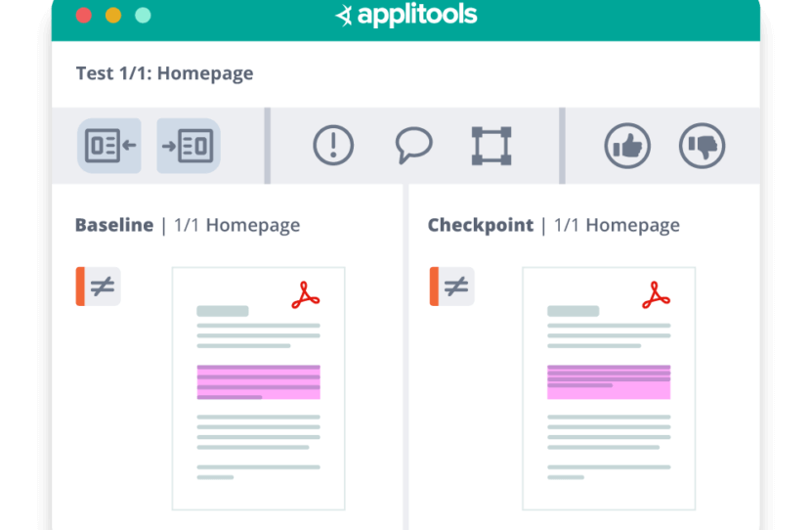This screenshot has height=530, width=812.
Task: Click the "Checkpoint" panel heading
Action: click(x=481, y=225)
